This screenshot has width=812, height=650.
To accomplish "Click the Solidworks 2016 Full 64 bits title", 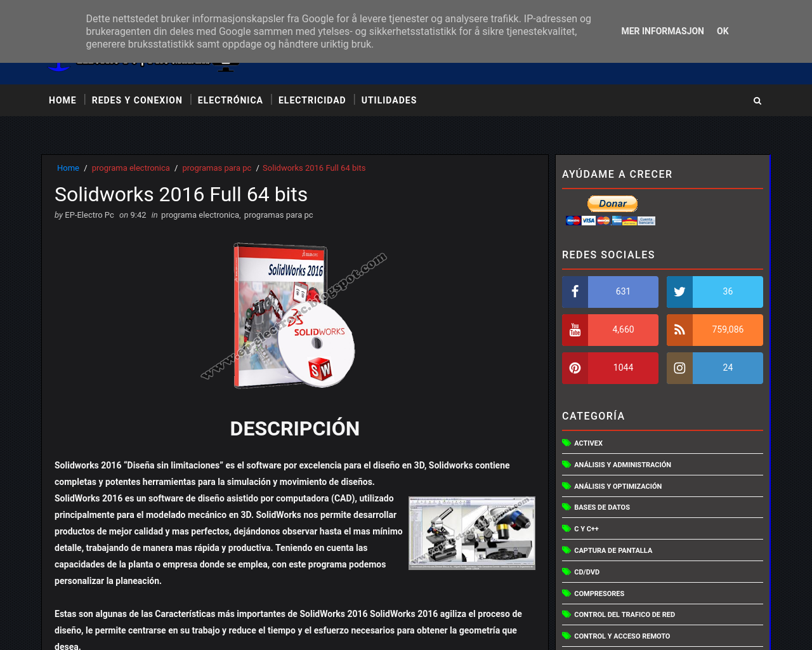I will point(181,194).
